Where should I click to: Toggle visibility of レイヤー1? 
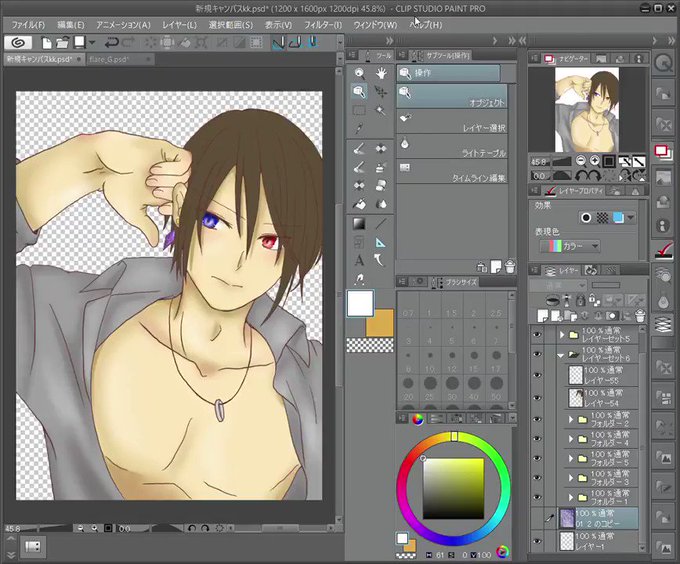pyautogui.click(x=537, y=541)
